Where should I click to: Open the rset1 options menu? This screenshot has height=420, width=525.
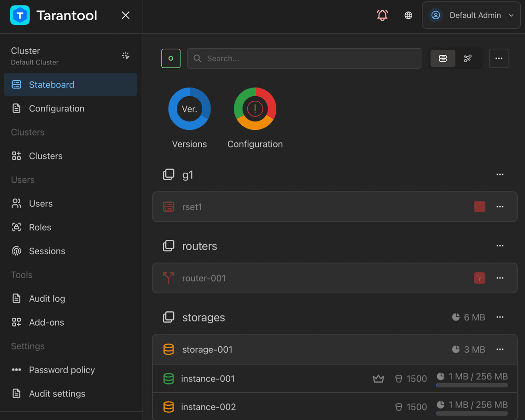tap(500, 207)
